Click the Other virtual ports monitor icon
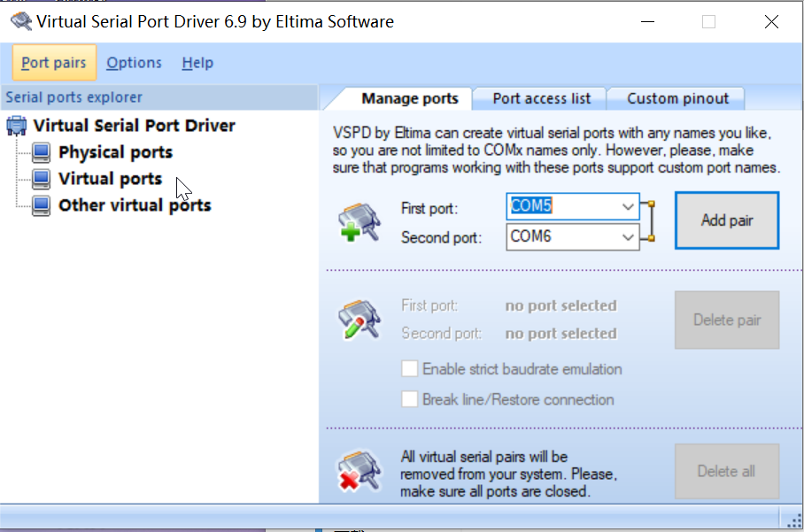The width and height of the screenshot is (804, 532). coord(41,205)
